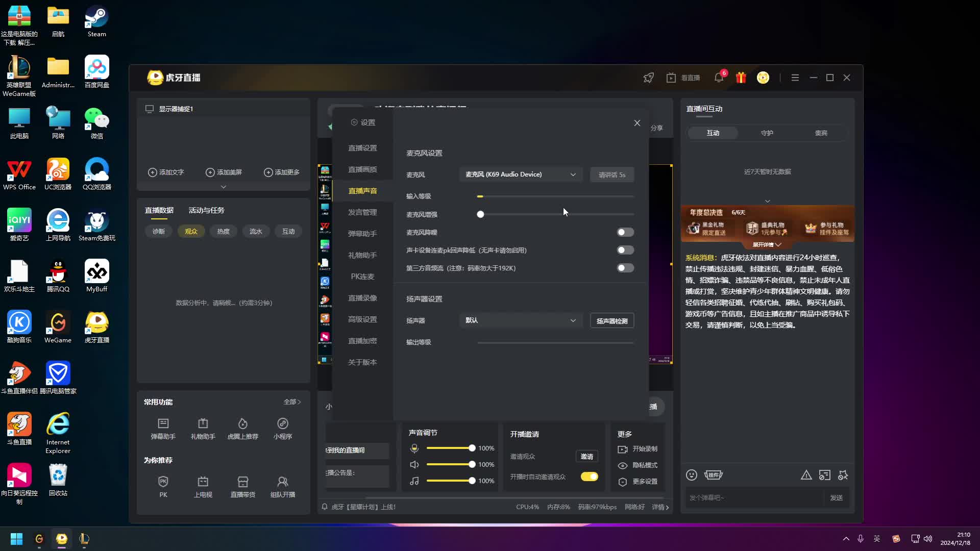Image resolution: width=980 pixels, height=551 pixels.
Task: Disable 开播时自动邀请观众 toggle
Action: [589, 477]
